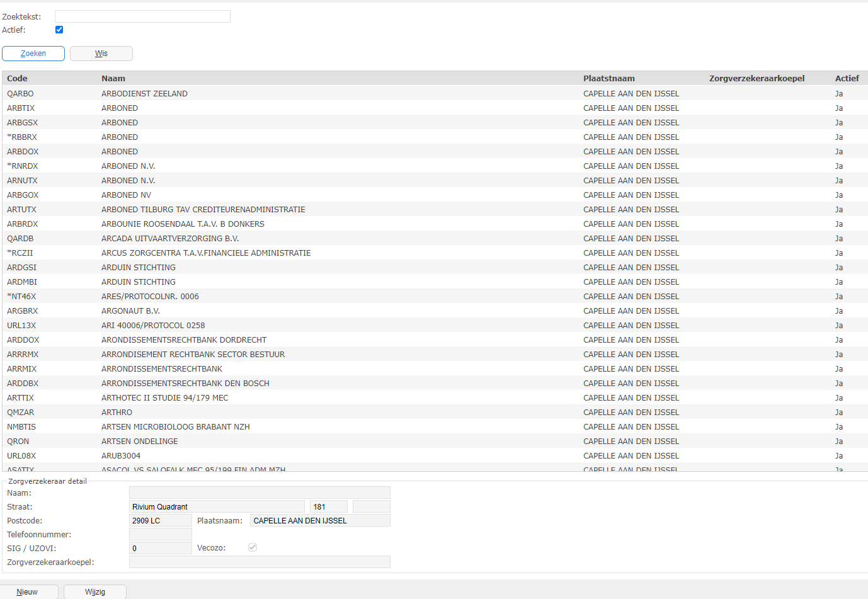Select ARI 40006/PROTOCOL 0258 row
868x599 pixels.
click(x=435, y=325)
